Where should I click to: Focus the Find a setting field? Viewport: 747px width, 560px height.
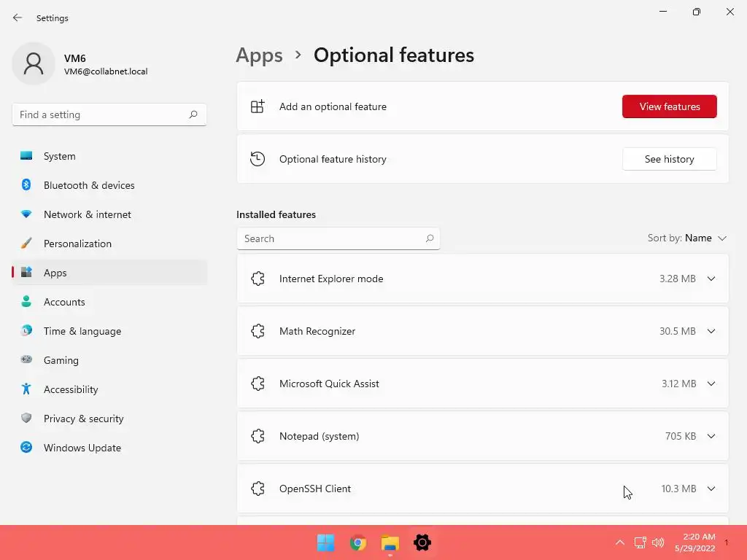[109, 114]
